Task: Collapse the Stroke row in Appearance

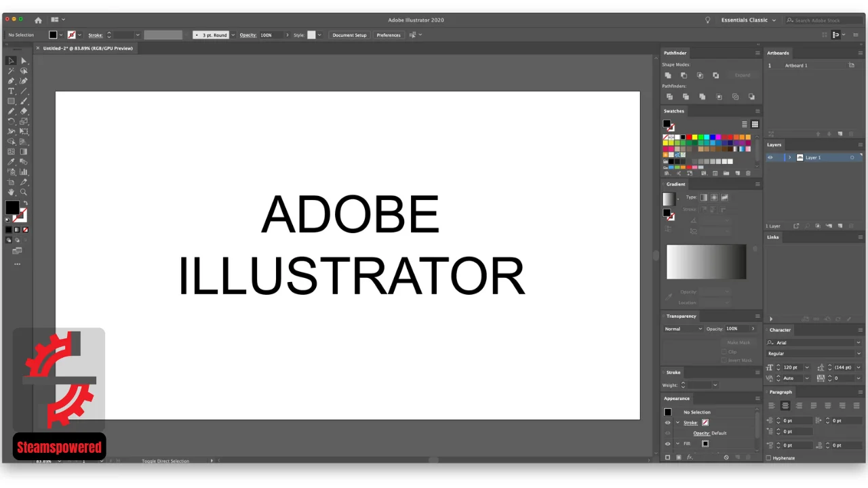Action: pos(677,422)
